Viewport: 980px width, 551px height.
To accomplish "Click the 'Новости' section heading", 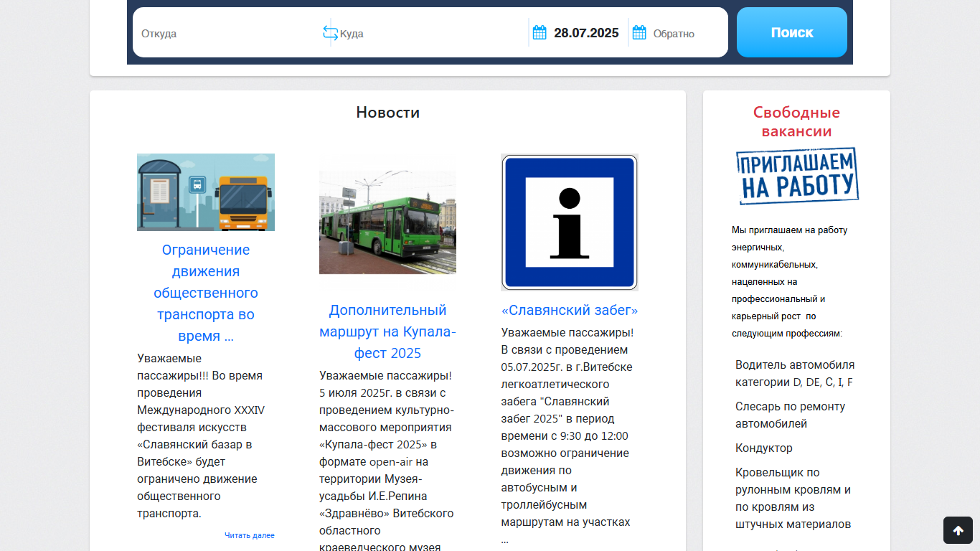I will click(387, 112).
